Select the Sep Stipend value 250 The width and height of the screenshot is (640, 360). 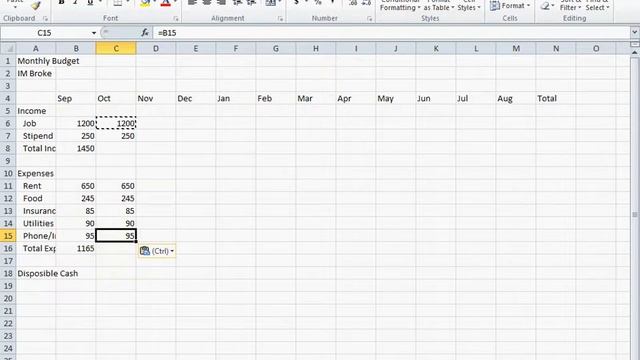click(x=76, y=136)
